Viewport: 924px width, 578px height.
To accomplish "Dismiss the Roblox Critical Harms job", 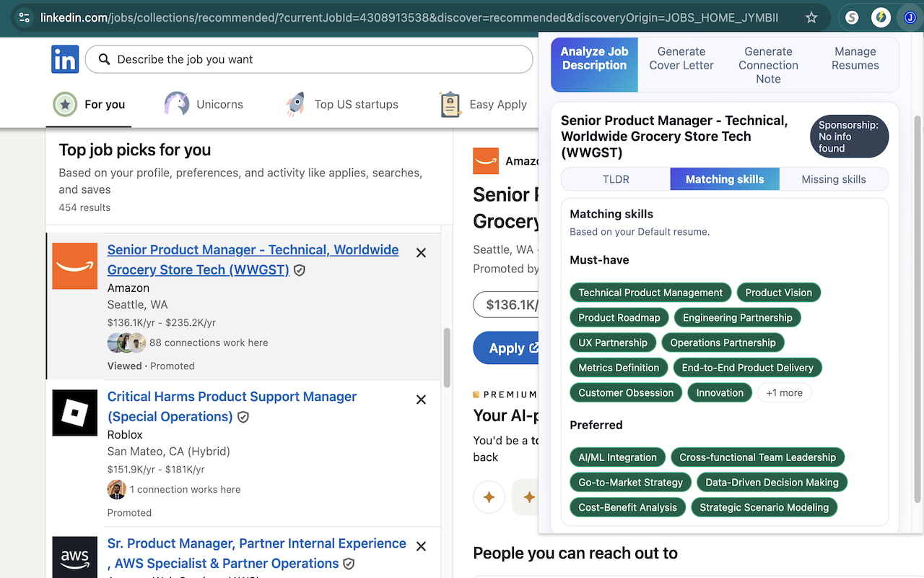I will coord(422,400).
